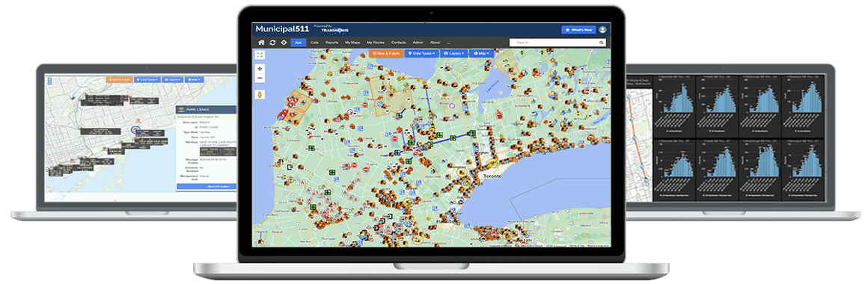Toggle the orange Now & Future button
The image size is (868, 284).
point(386,54)
